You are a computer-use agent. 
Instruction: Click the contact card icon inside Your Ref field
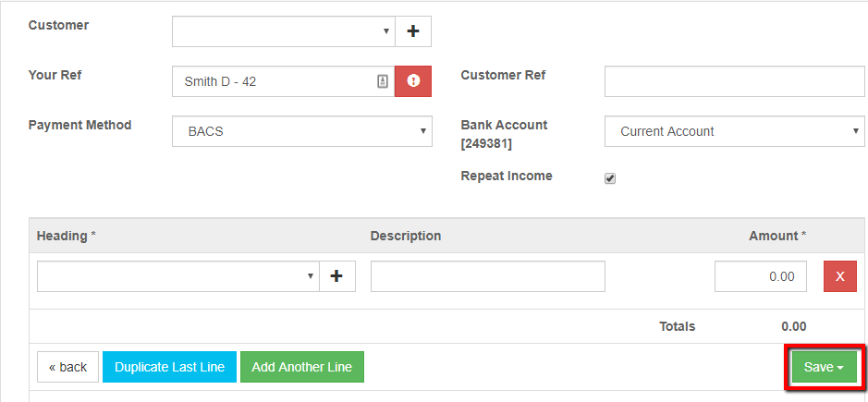(383, 81)
